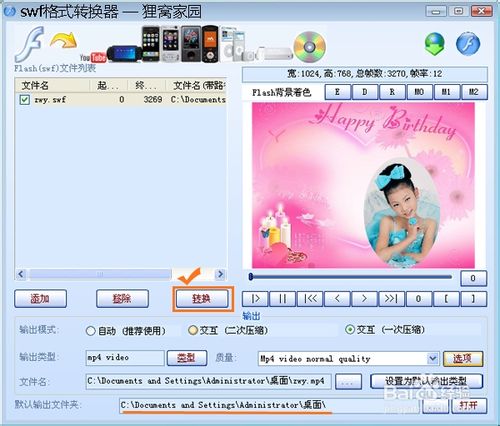
Task: Click the 输出类型 mp4 video field
Action: (x=125, y=358)
